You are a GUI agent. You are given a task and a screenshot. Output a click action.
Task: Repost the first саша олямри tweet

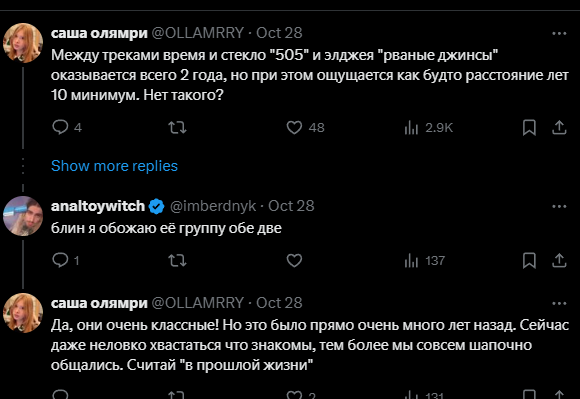click(x=178, y=128)
